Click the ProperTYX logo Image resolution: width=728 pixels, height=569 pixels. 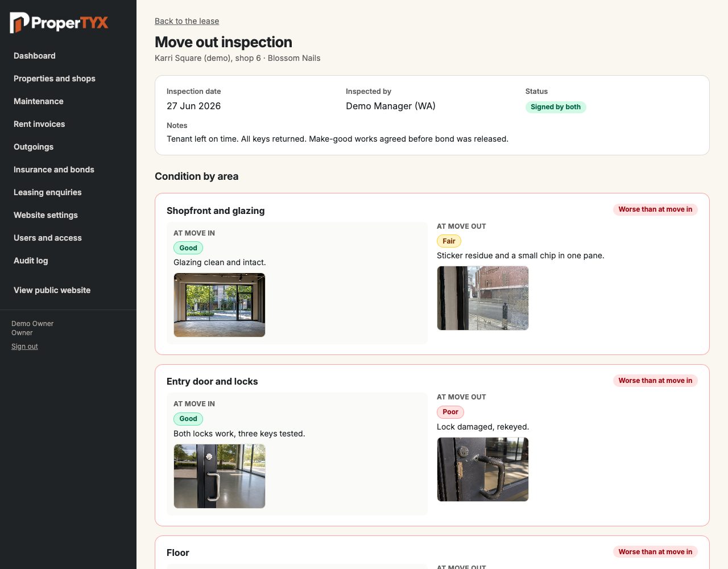click(x=59, y=23)
